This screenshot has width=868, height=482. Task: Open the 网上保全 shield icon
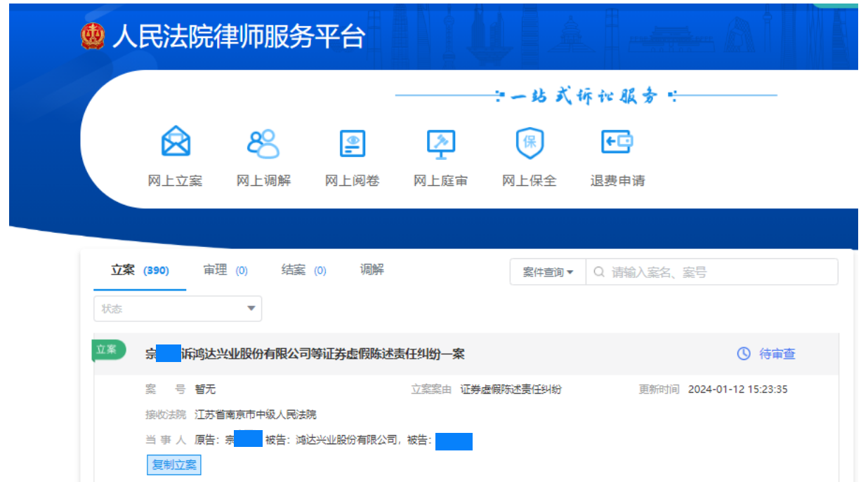530,143
